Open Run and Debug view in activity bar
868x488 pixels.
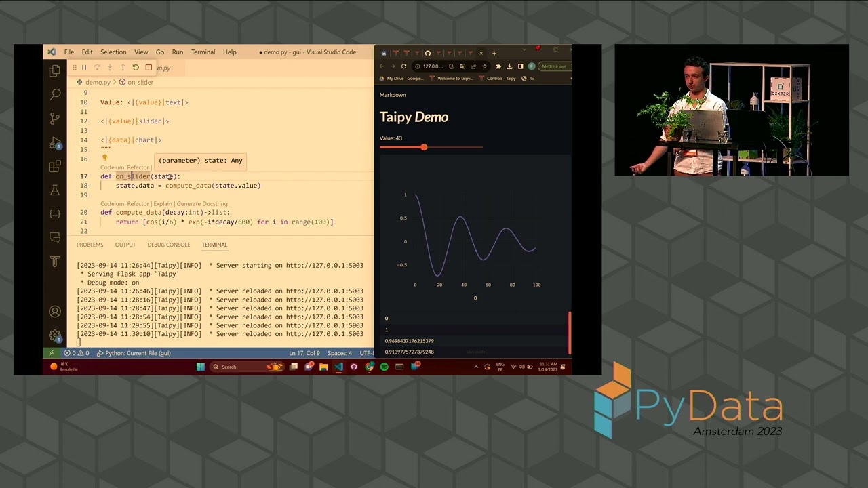[x=55, y=142]
